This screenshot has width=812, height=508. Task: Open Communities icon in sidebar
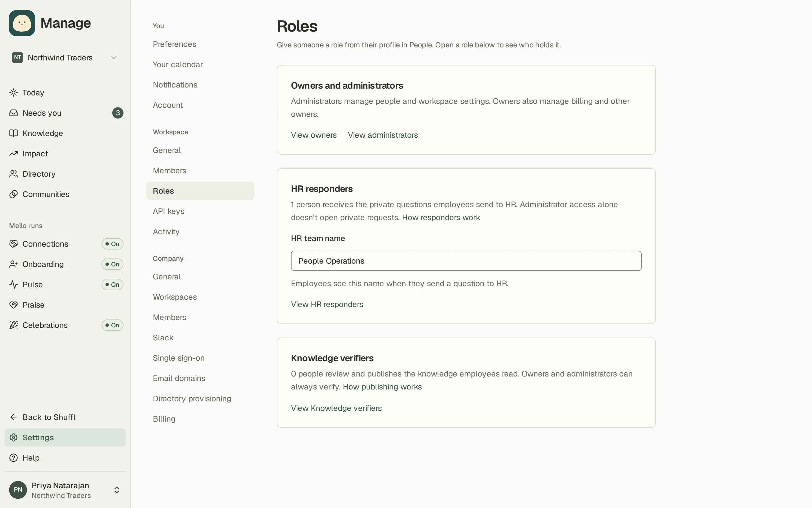click(x=14, y=194)
